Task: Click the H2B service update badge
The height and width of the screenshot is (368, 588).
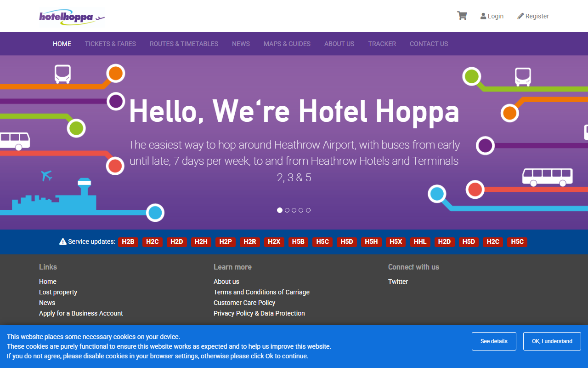Action: pos(128,241)
